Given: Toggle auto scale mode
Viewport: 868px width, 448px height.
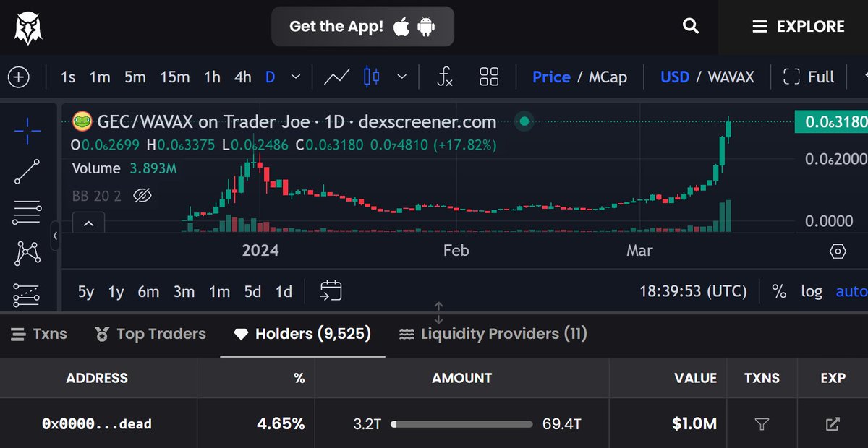Looking at the screenshot, I should [x=851, y=291].
